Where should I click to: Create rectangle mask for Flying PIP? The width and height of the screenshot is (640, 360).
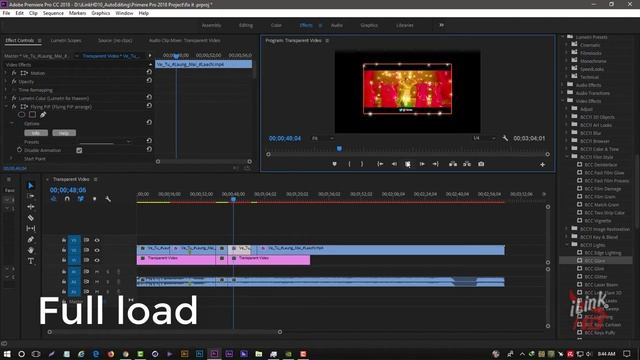[x=32, y=115]
